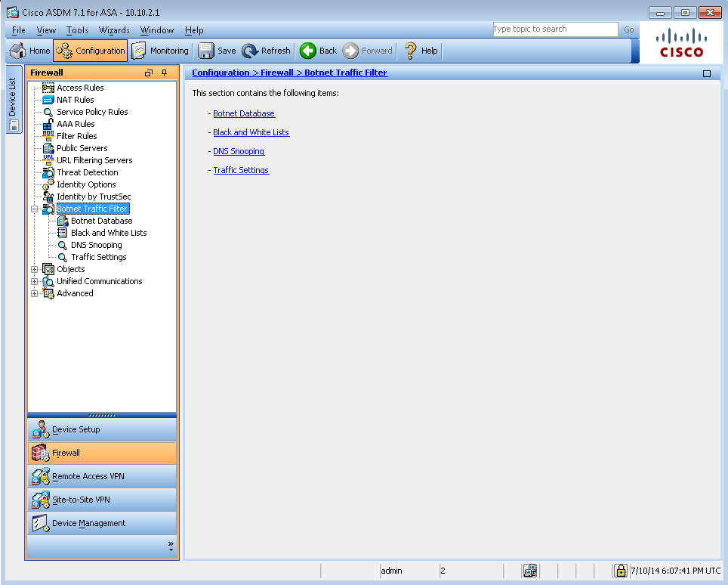Click the topic search input field
This screenshot has height=585, width=728.
(x=554, y=29)
